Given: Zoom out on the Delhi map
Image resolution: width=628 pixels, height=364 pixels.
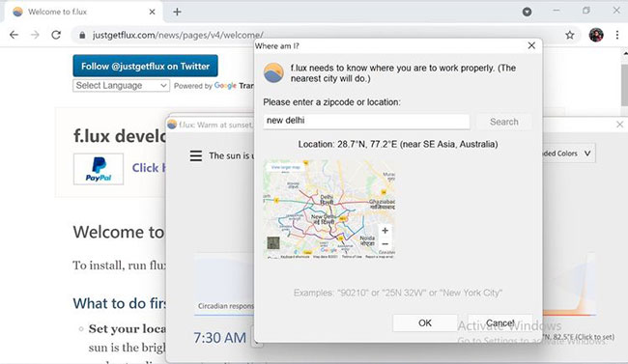Looking at the screenshot, I should [x=385, y=243].
